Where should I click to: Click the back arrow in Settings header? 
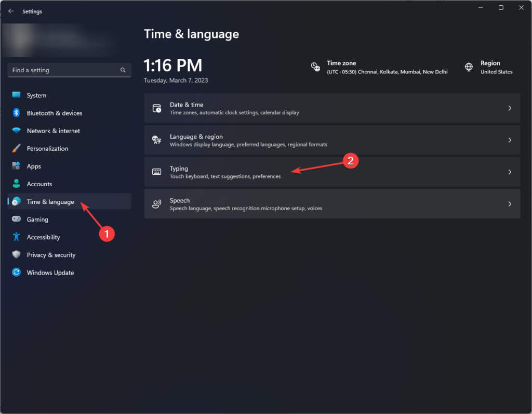11,11
